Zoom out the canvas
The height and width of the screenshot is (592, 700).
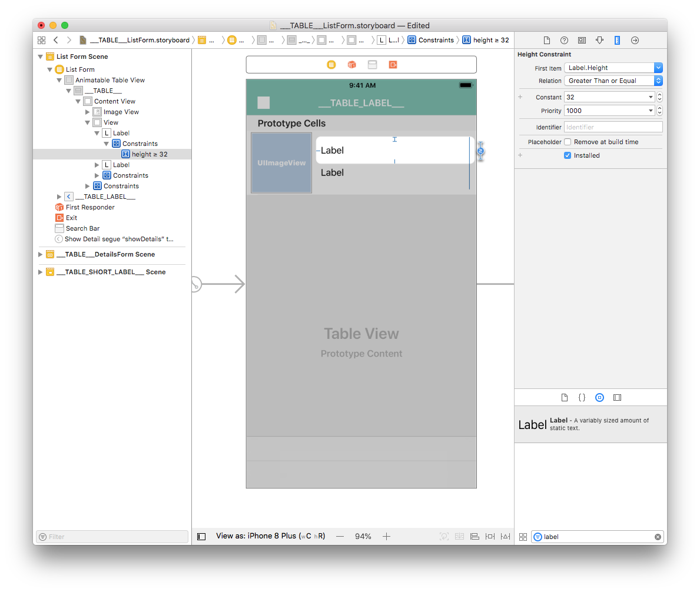(340, 536)
